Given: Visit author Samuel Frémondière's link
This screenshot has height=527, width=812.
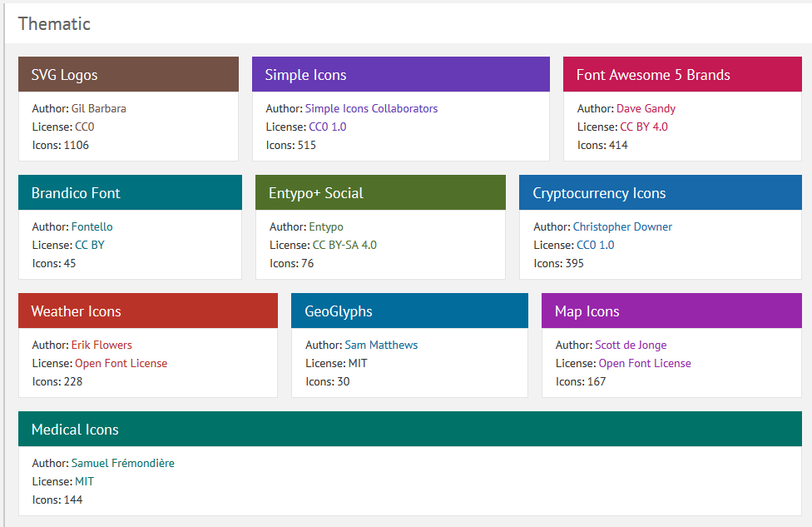Looking at the screenshot, I should [x=123, y=463].
